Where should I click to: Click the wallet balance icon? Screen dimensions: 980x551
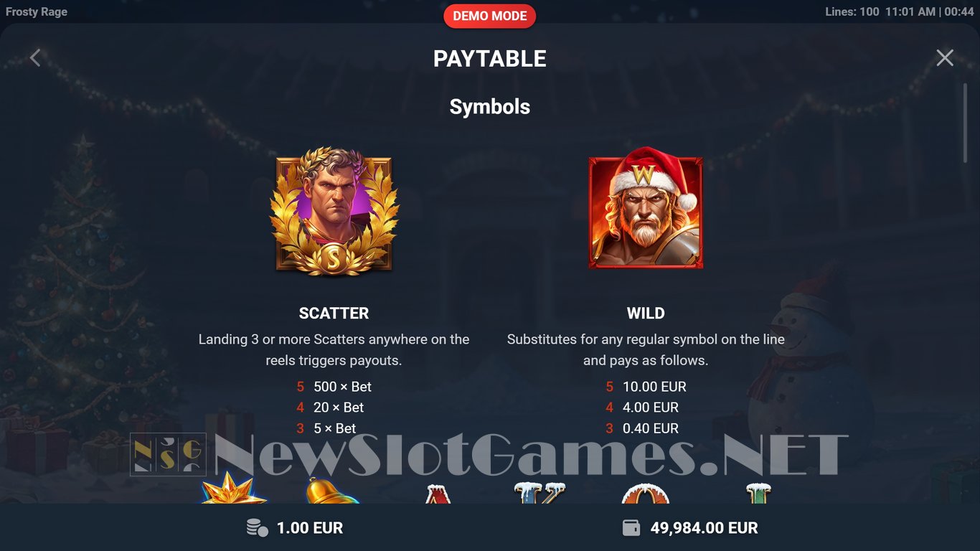click(x=631, y=528)
